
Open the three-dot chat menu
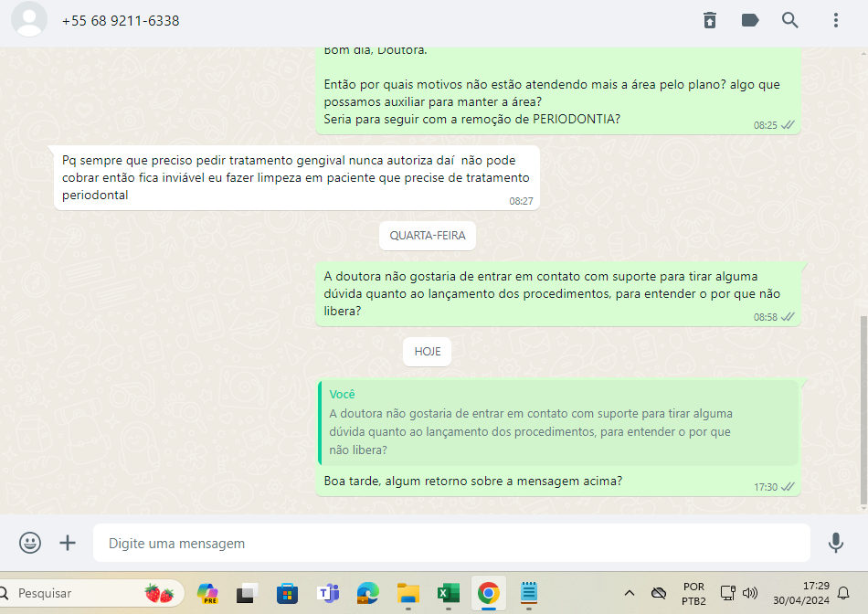(836, 20)
